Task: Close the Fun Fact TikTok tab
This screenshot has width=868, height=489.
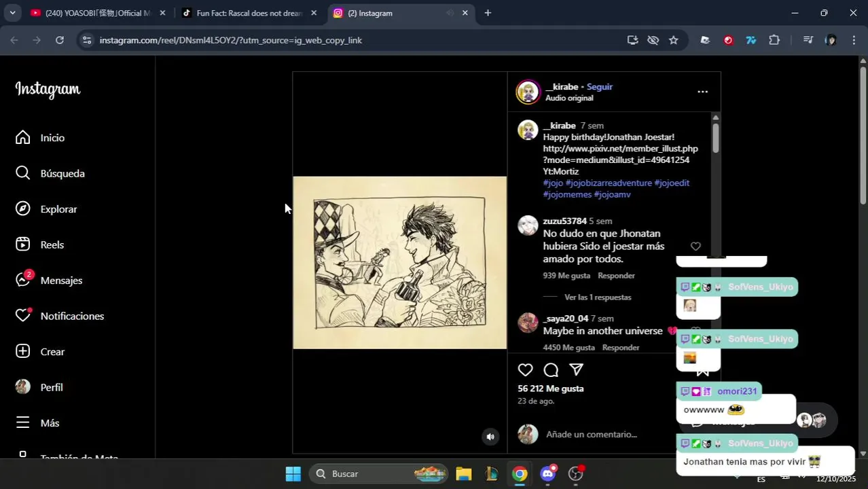Action: click(313, 13)
